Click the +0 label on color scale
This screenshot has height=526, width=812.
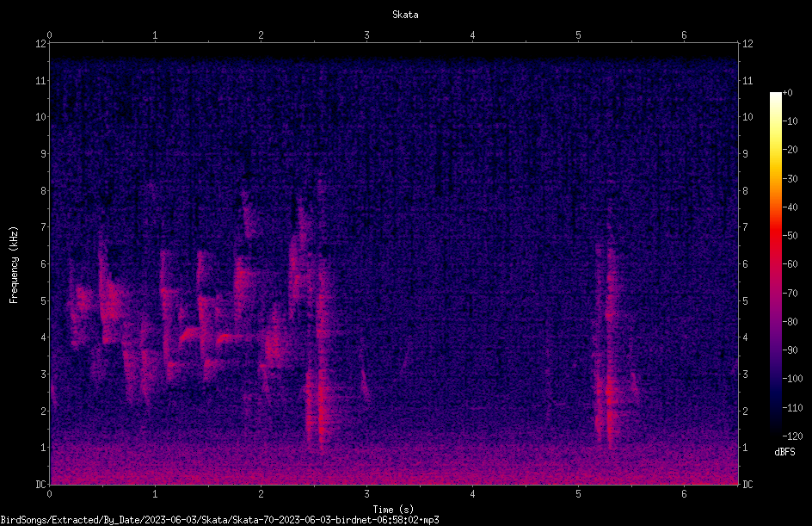click(x=787, y=93)
